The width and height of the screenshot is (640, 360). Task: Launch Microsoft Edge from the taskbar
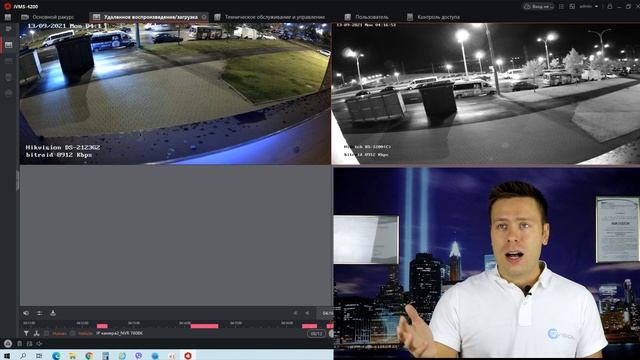tap(56, 356)
